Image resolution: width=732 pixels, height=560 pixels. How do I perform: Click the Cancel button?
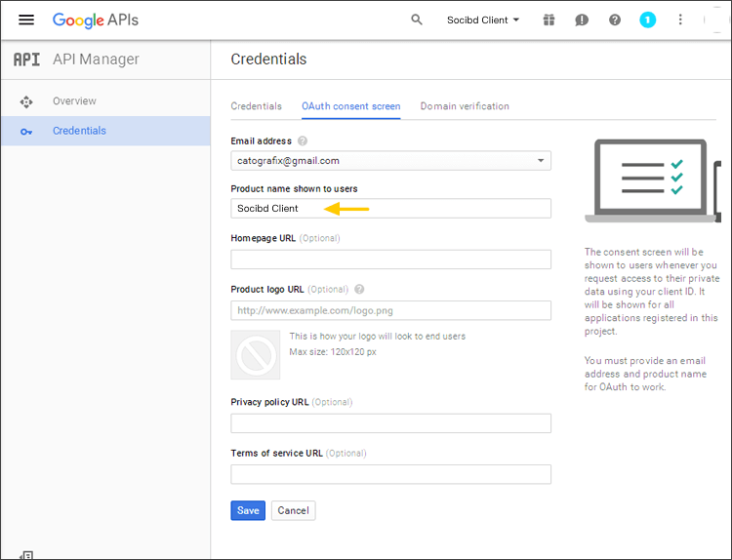pyautogui.click(x=293, y=510)
